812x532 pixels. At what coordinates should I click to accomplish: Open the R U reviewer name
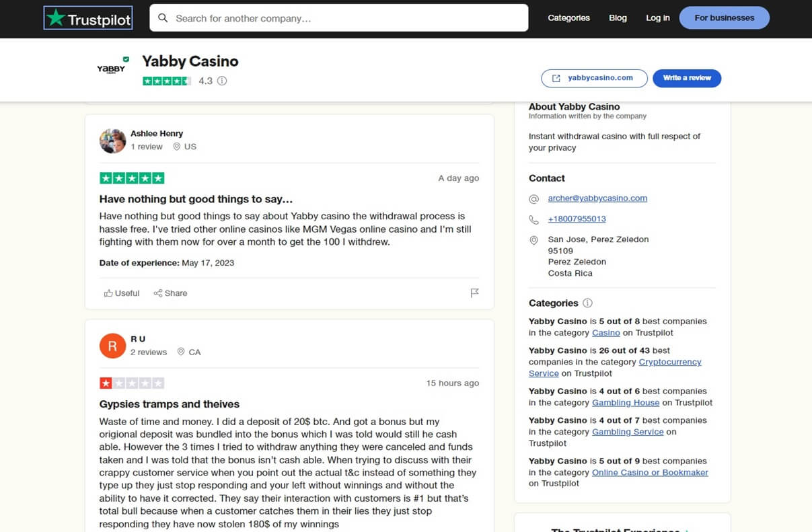pyautogui.click(x=138, y=339)
